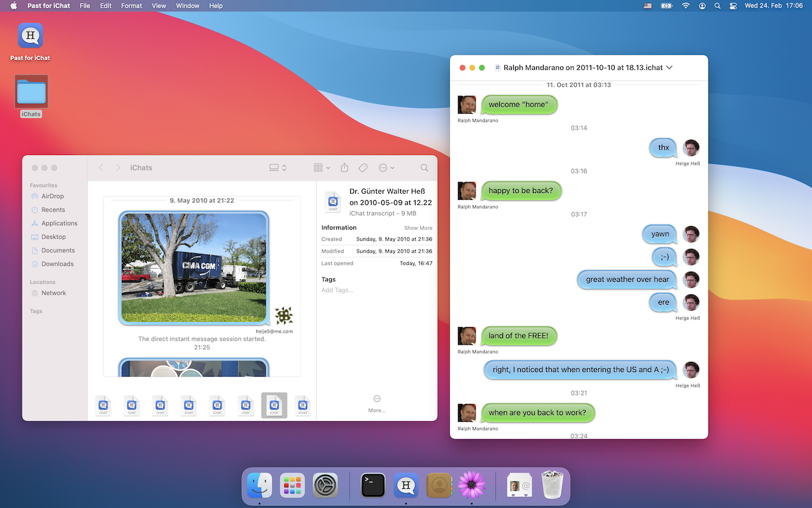
Task: Open the Window menu
Action: pos(187,6)
